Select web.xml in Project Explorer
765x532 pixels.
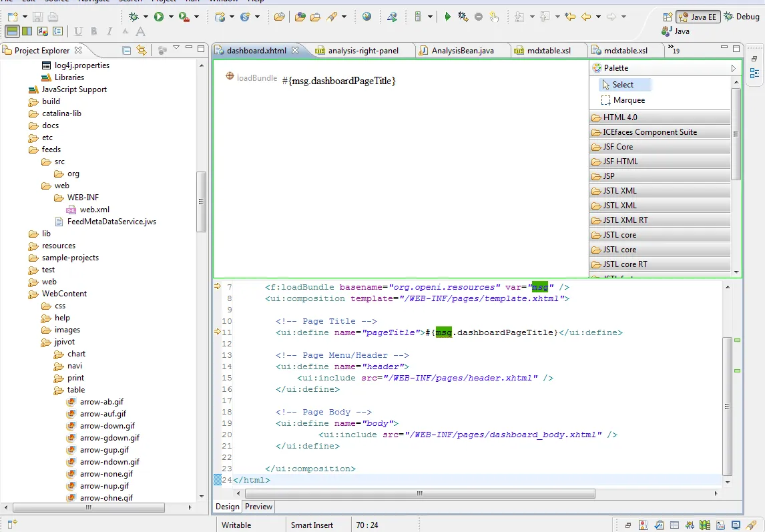click(x=94, y=210)
